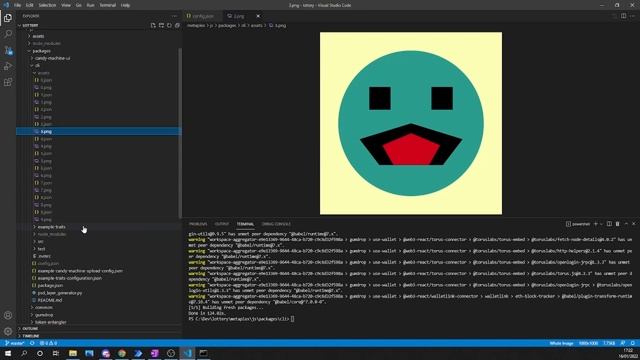
Task: Expand the gumdrop folder
Action: click(x=44, y=315)
